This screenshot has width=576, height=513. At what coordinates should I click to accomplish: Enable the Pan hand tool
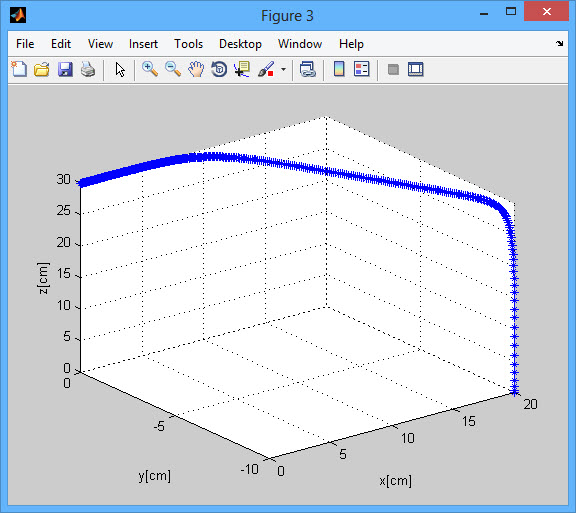[196, 69]
